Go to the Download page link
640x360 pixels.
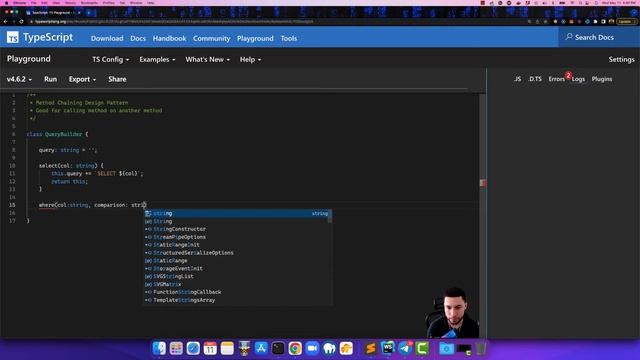point(107,38)
